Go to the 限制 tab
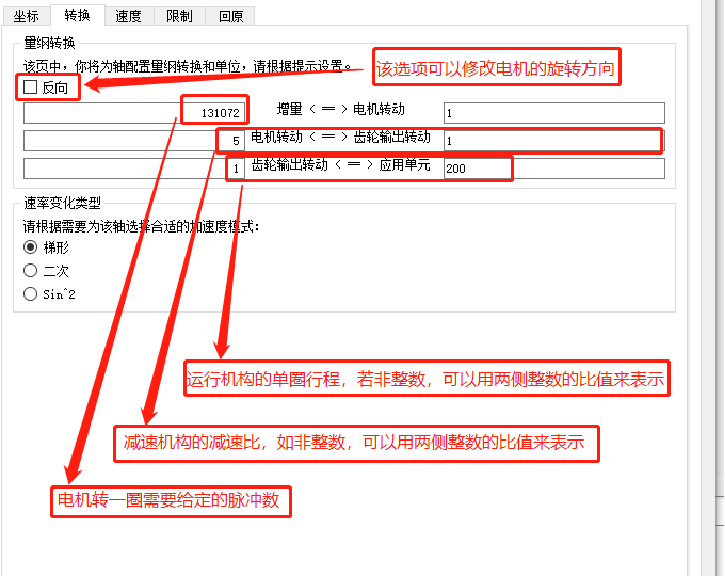 (180, 15)
